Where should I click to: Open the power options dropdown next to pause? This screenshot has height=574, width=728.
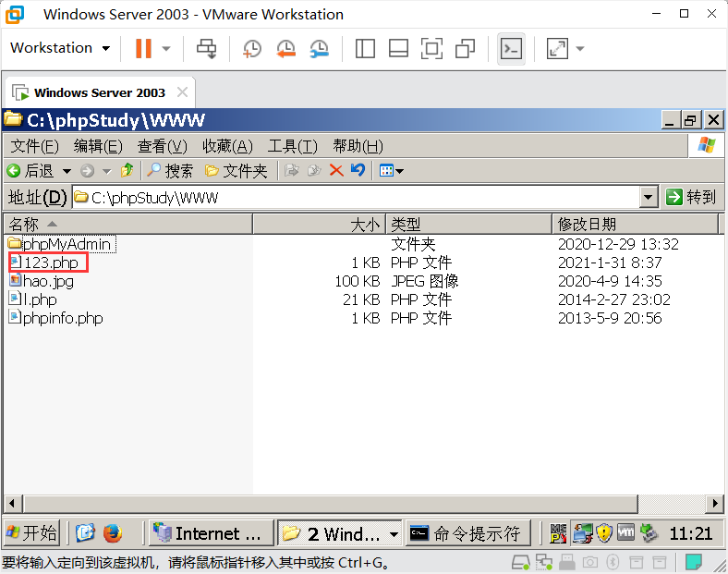point(166,48)
